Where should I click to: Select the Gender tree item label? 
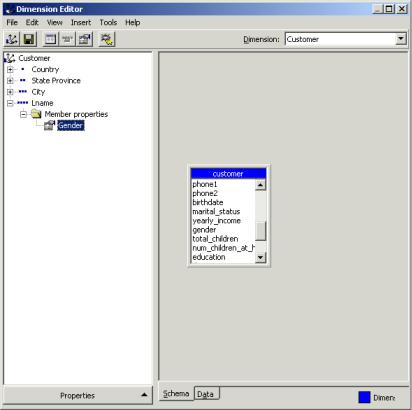[71, 125]
